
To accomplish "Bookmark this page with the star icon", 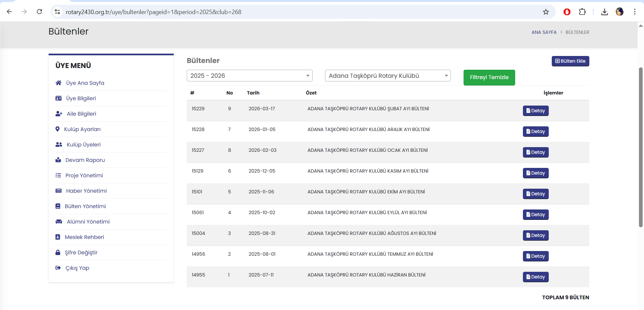I will (x=546, y=12).
